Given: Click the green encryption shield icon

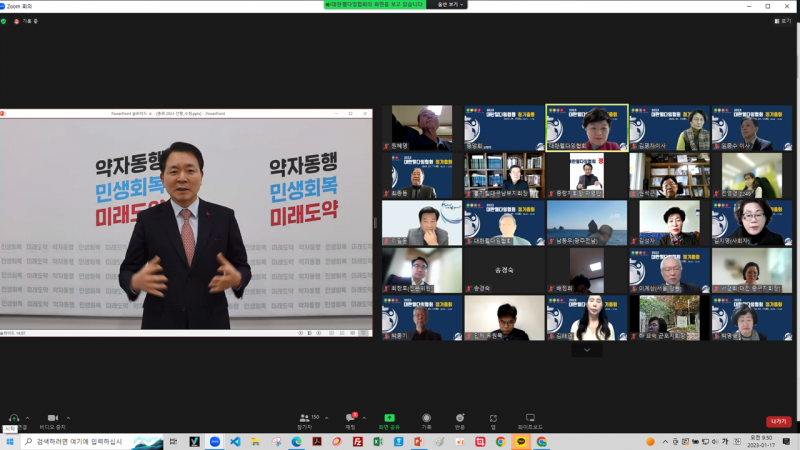Looking at the screenshot, I should coord(4,20).
